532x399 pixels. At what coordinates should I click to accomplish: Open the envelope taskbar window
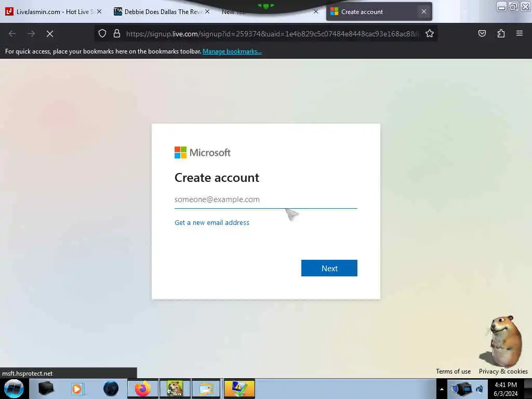[207, 389]
